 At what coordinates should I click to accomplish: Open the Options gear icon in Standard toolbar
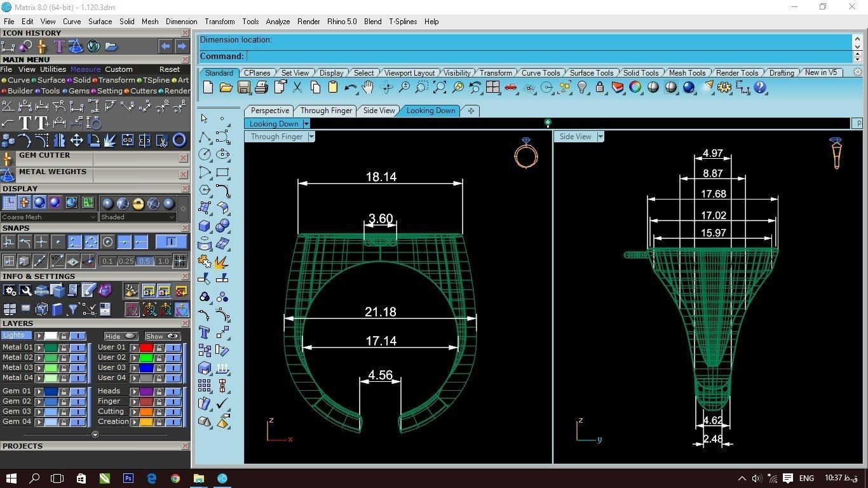coord(724,88)
